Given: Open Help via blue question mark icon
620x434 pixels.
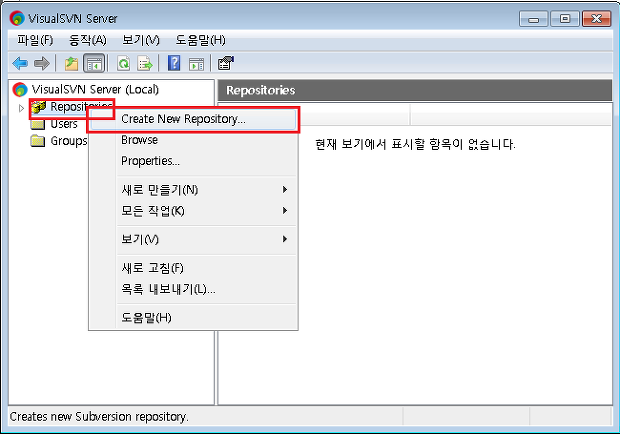Looking at the screenshot, I should (x=174, y=63).
